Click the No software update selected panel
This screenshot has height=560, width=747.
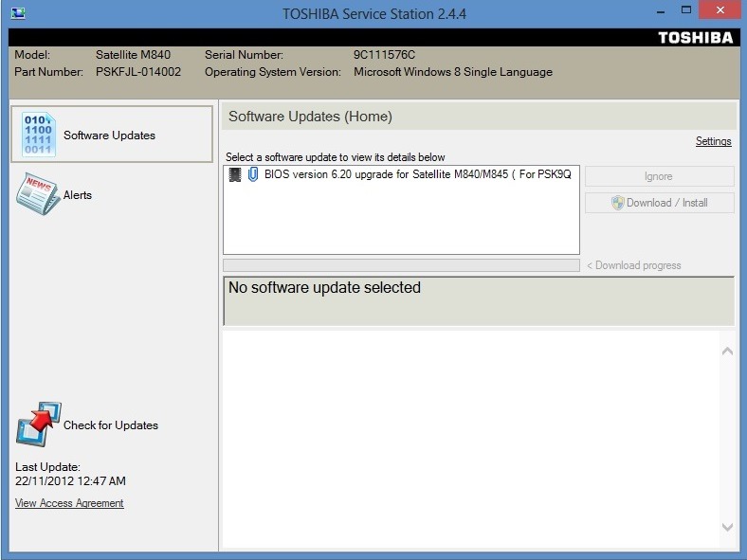(479, 300)
